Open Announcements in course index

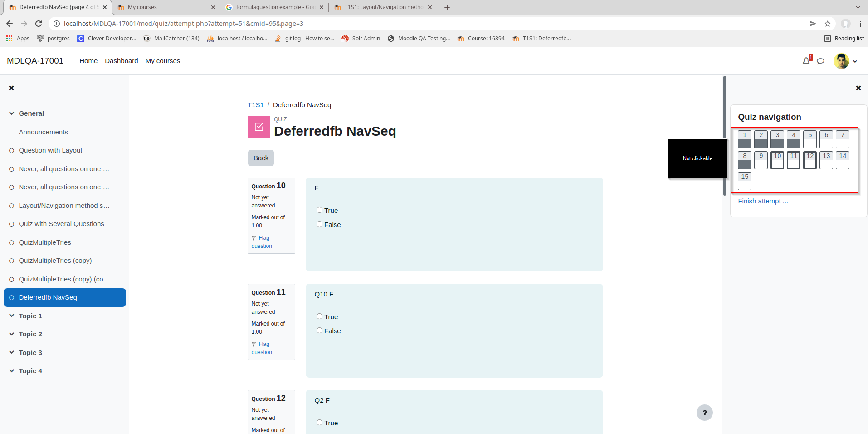click(43, 132)
